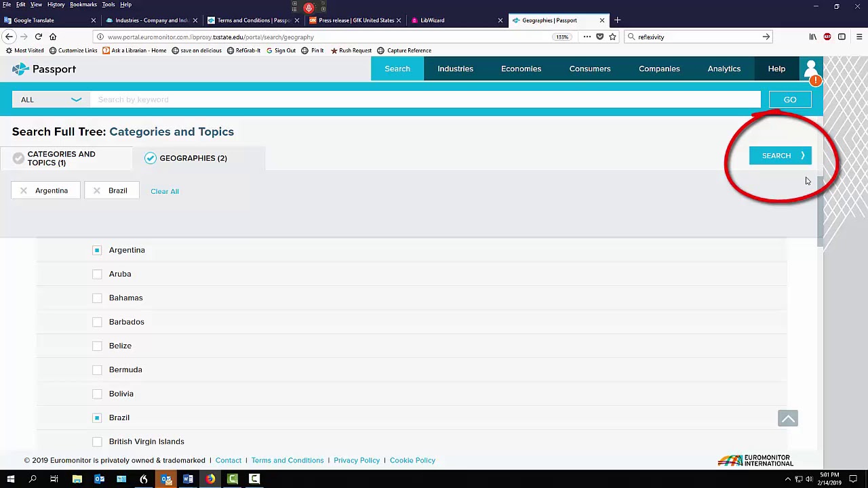Check the Barbados checkbox
Image resolution: width=868 pixels, height=488 pixels.
(97, 322)
